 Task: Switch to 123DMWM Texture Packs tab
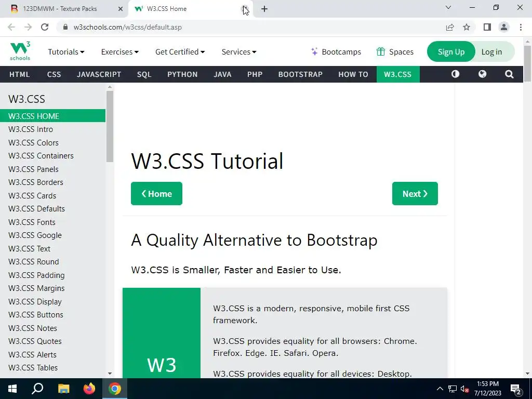(x=64, y=9)
